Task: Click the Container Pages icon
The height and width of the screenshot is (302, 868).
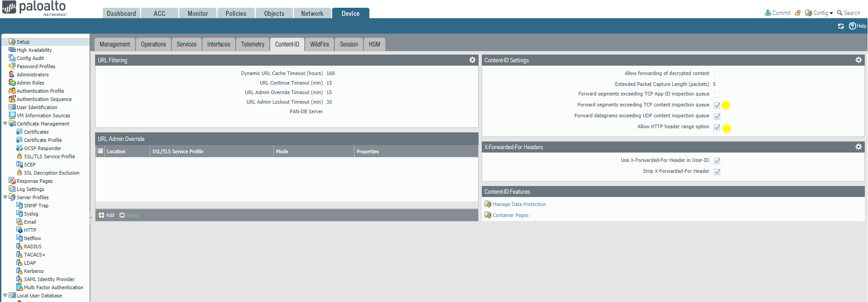Action: click(x=488, y=215)
